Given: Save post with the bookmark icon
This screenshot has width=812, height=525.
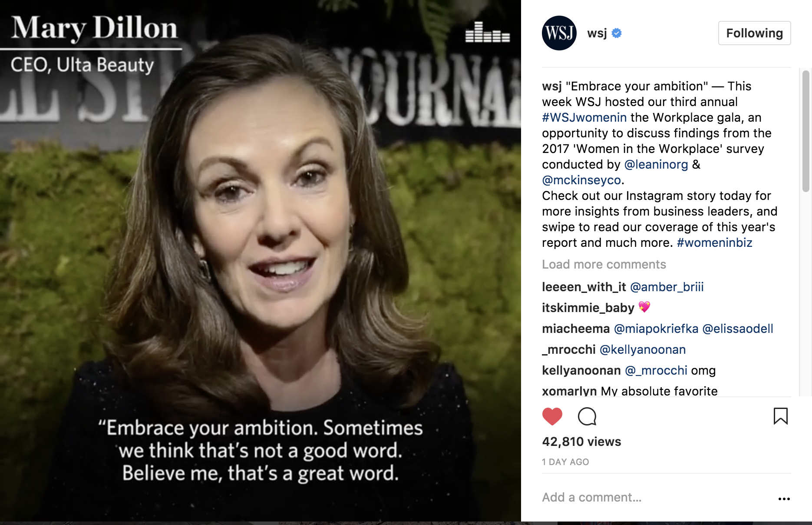Looking at the screenshot, I should coord(780,416).
